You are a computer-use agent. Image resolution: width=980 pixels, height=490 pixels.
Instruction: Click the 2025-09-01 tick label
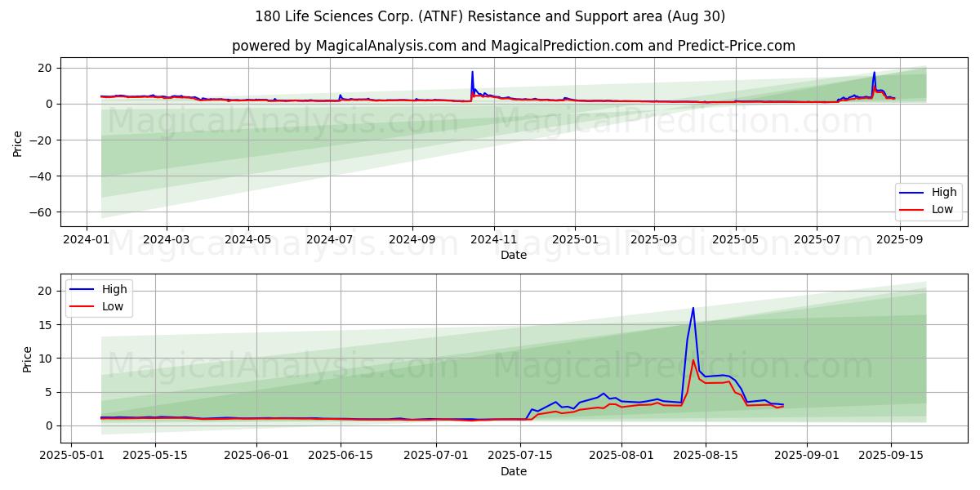point(807,457)
